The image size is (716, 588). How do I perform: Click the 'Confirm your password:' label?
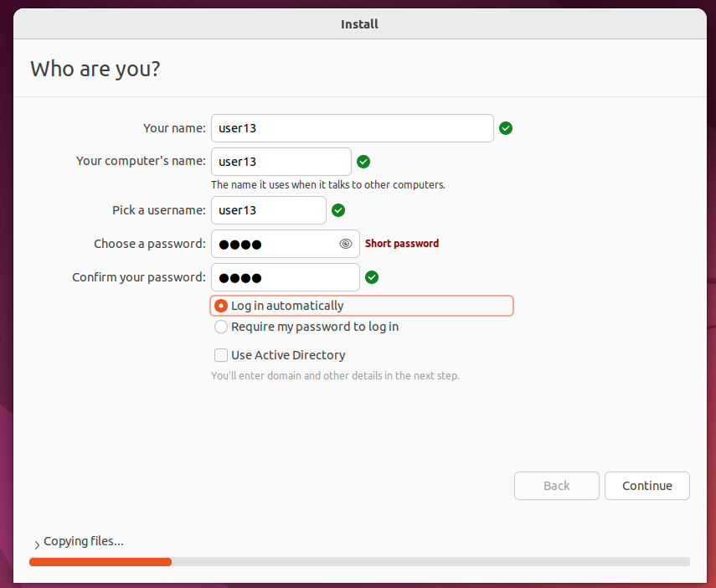point(139,277)
